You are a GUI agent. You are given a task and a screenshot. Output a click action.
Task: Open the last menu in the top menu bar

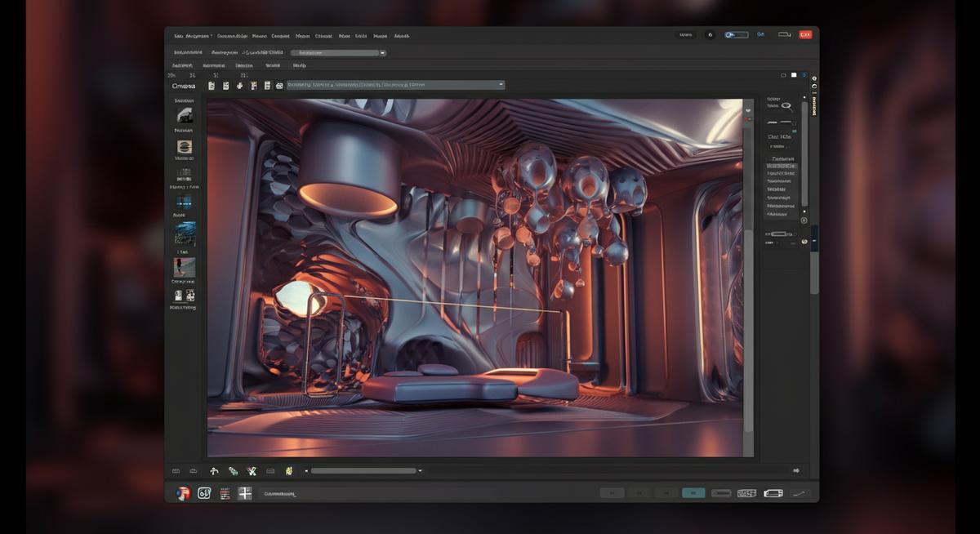(x=402, y=36)
